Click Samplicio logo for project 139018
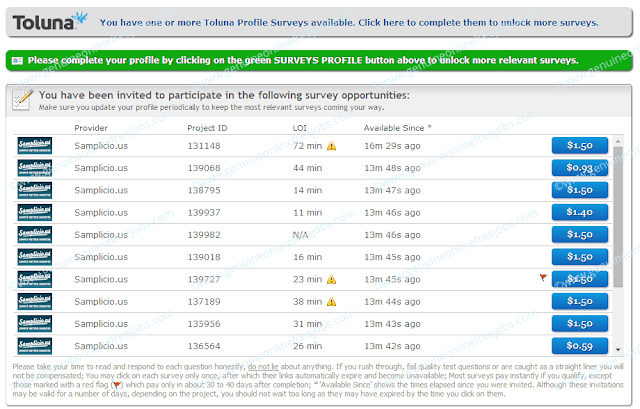This screenshot has height=409, width=640. [35, 257]
